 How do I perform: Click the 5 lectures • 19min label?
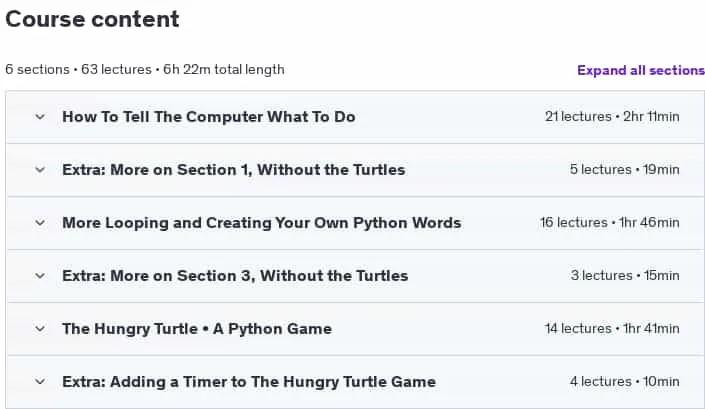pos(625,170)
